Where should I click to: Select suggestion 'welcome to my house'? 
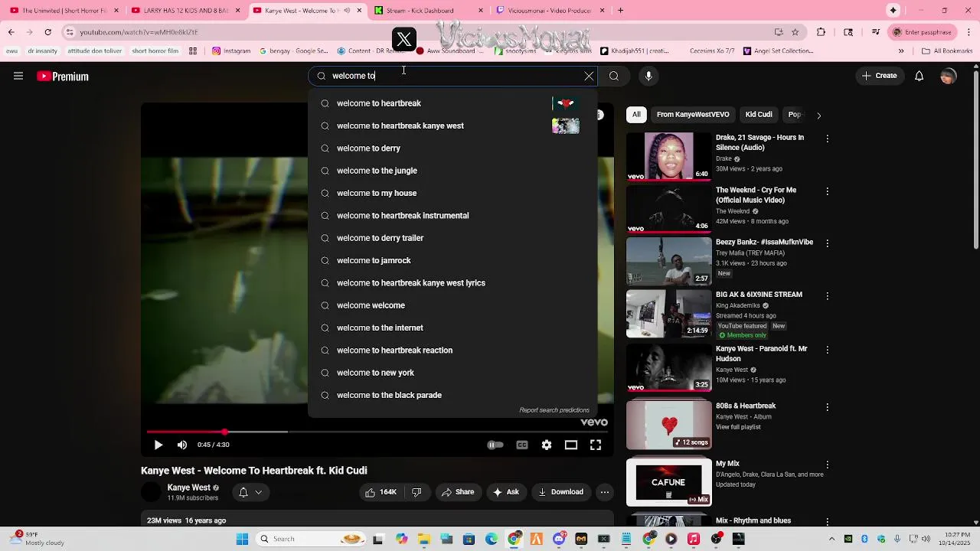pyautogui.click(x=452, y=193)
